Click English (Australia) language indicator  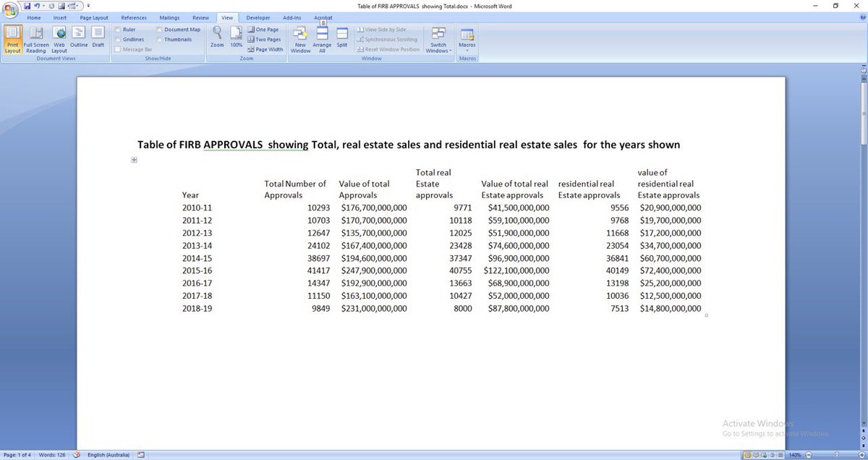click(x=109, y=455)
